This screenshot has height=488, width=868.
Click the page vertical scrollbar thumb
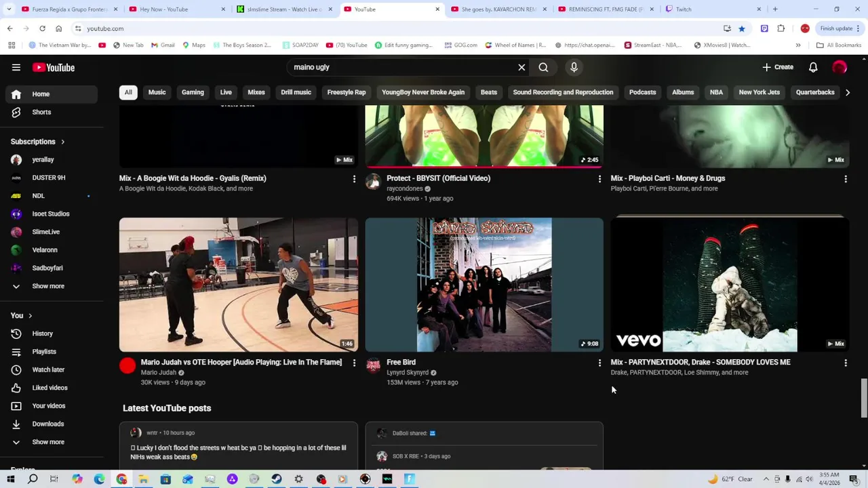[x=863, y=398]
